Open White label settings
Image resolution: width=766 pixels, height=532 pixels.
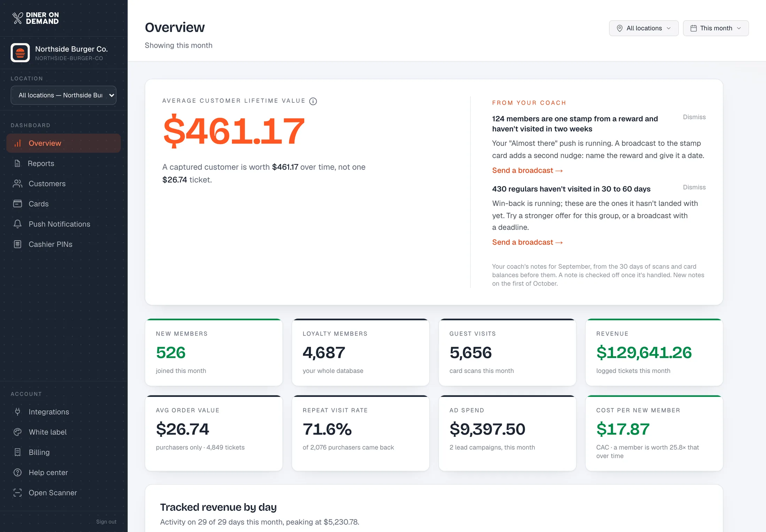coord(63,432)
